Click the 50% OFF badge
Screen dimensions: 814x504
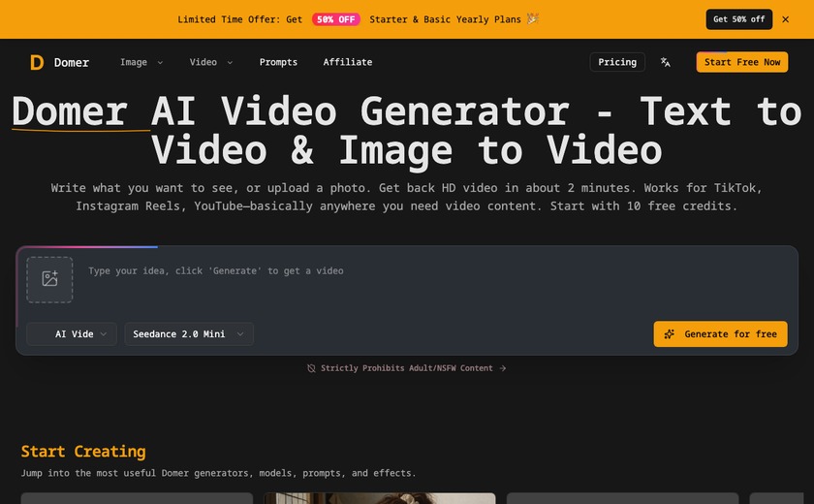pos(336,19)
